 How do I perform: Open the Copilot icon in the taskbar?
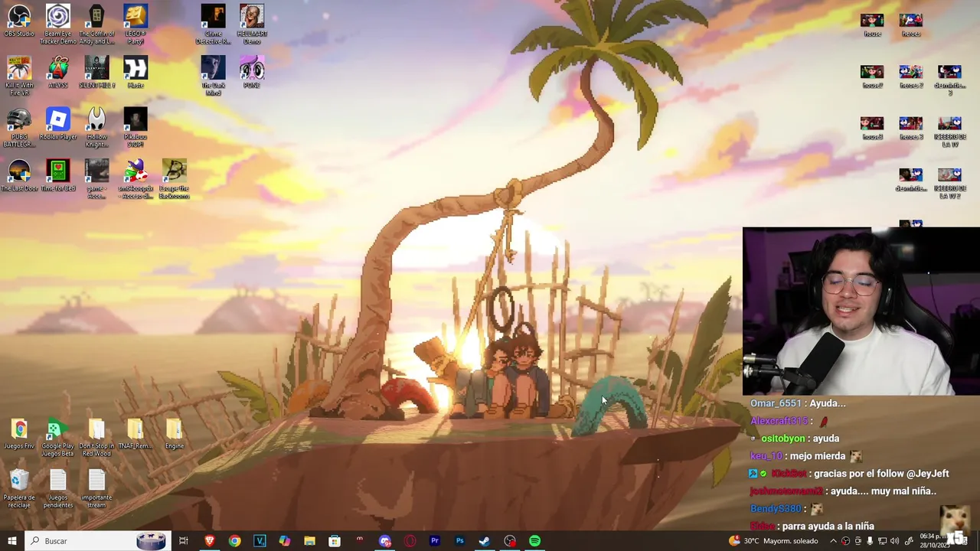284,541
